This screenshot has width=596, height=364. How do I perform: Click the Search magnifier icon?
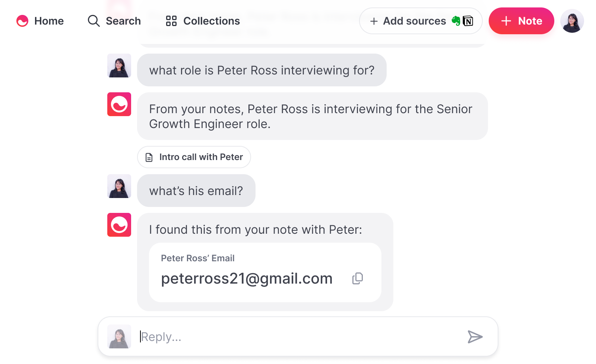93,21
